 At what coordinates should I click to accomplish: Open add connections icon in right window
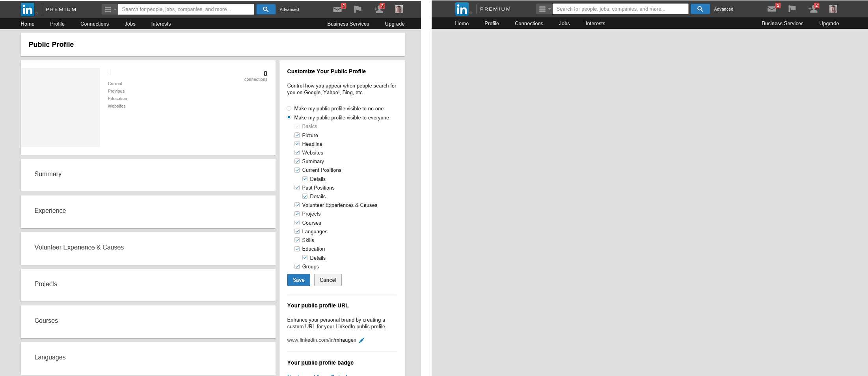tap(813, 9)
